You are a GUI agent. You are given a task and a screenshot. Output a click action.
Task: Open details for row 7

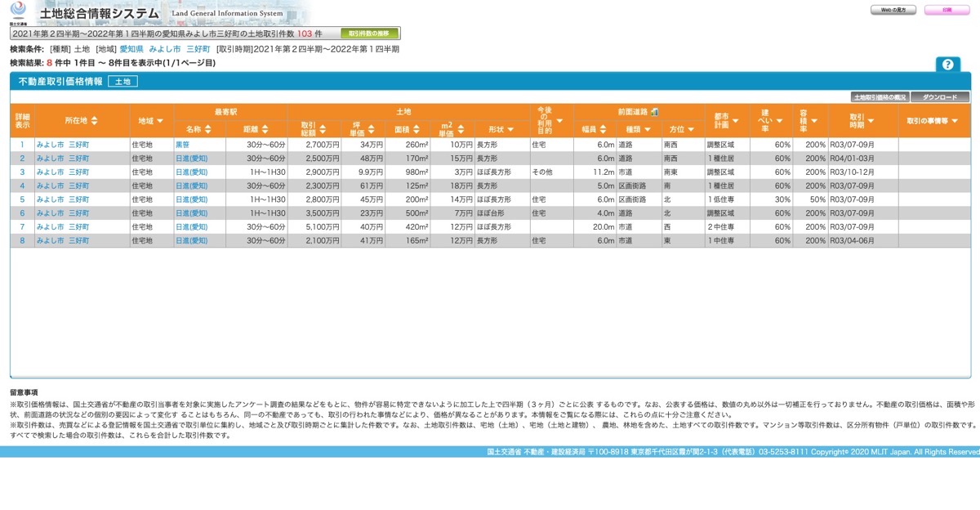pos(23,227)
